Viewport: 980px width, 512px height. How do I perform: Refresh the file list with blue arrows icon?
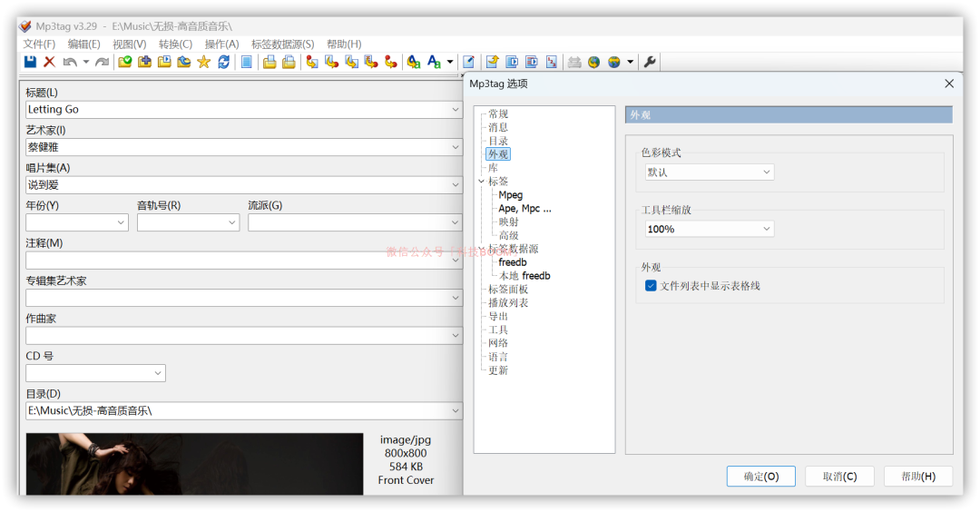coord(224,61)
